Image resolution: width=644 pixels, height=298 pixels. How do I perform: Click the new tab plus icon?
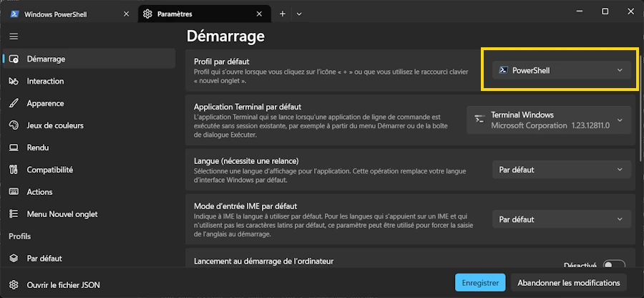(283, 14)
